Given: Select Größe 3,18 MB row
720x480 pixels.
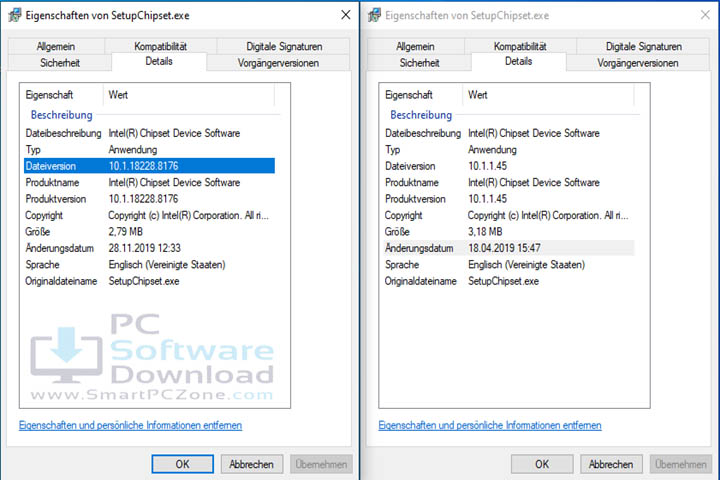Looking at the screenshot, I should (x=509, y=232).
